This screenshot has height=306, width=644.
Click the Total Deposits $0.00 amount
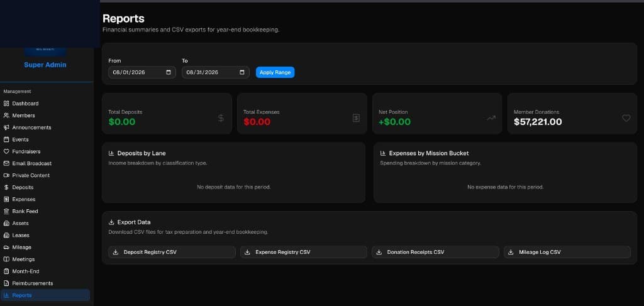pos(122,122)
